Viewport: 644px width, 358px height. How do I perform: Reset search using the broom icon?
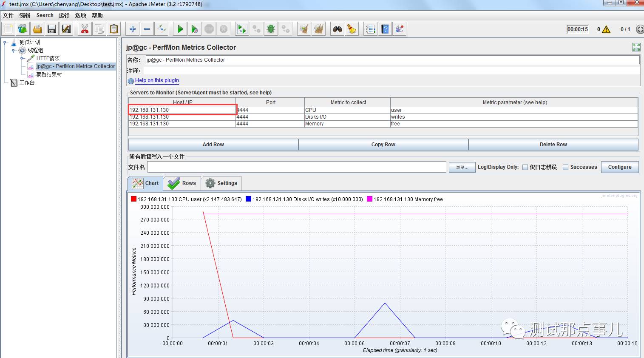352,29
